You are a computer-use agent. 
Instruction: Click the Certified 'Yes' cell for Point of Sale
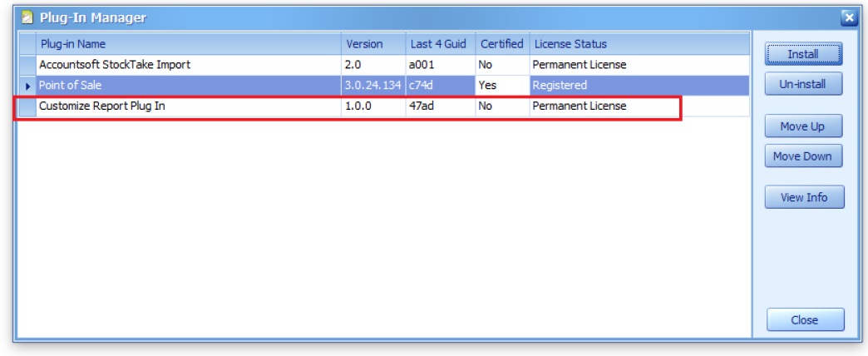pos(501,85)
